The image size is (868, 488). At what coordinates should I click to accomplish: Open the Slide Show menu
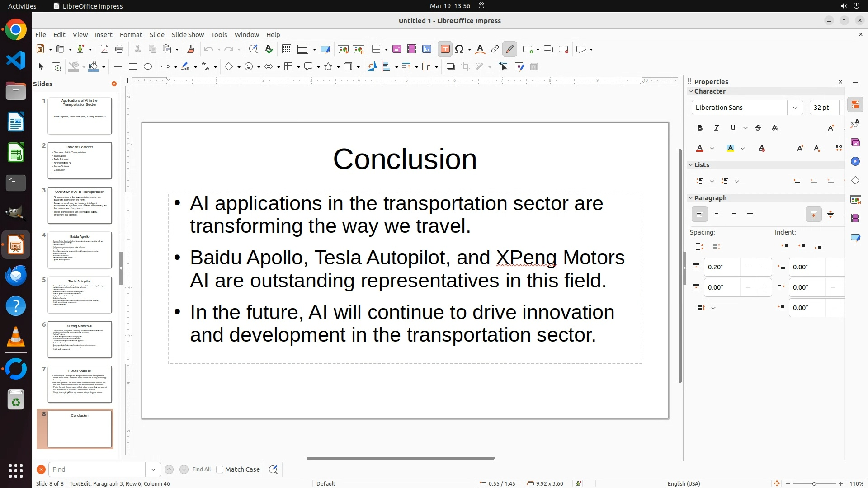[x=188, y=35]
